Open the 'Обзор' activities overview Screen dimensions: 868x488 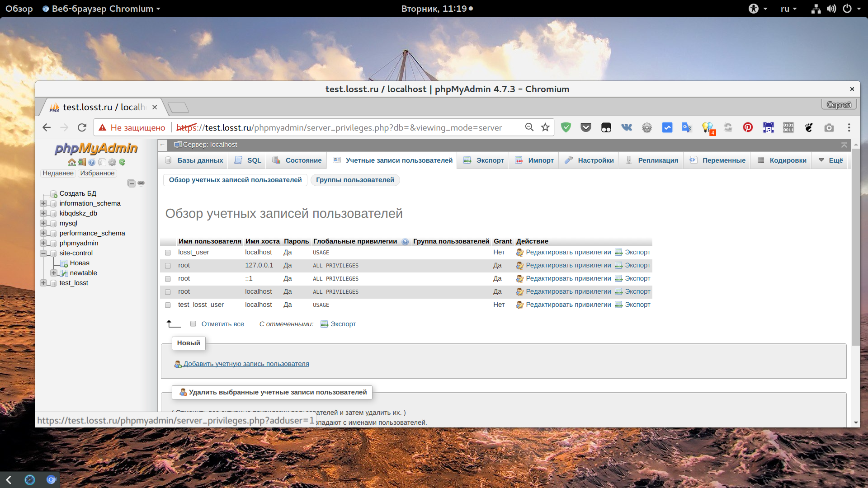pyautogui.click(x=19, y=9)
